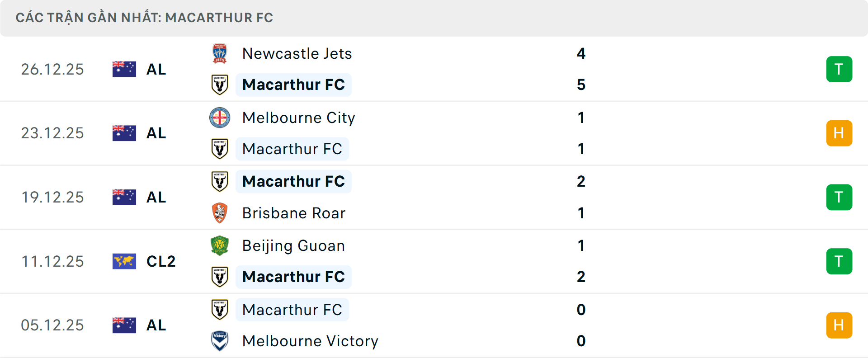868x358 pixels.
Task: Click the Brisbane Roar club crest
Action: coord(220,213)
